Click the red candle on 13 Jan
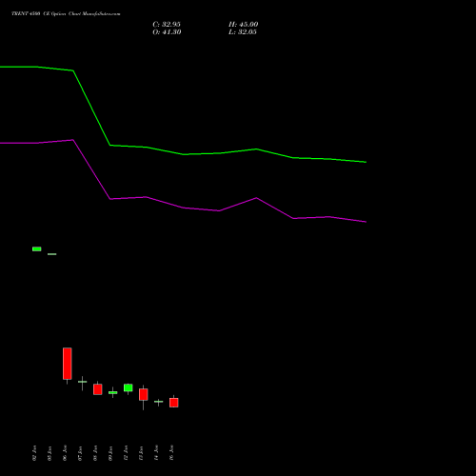This screenshot has height=476, width=476. tap(144, 394)
